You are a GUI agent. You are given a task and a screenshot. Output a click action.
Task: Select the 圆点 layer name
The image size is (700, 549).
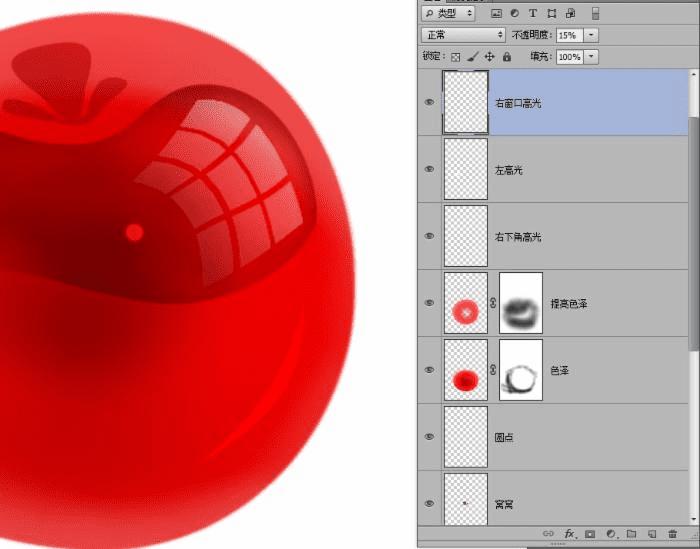coord(504,437)
